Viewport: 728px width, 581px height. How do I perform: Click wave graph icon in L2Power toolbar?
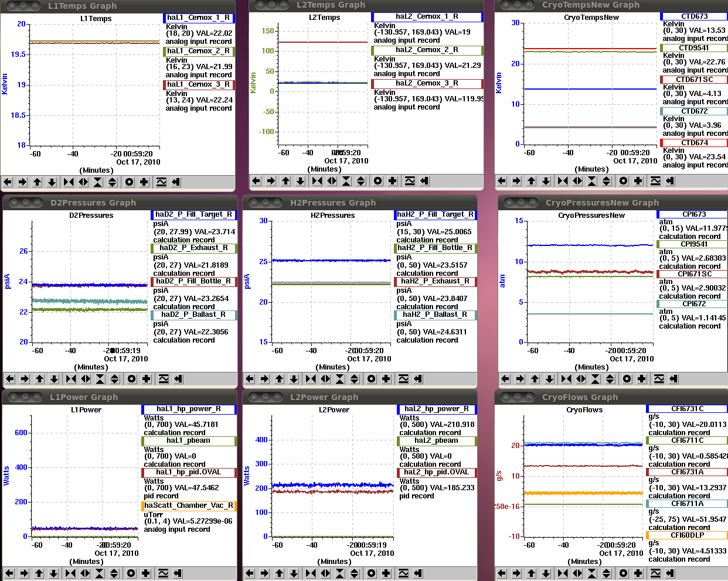pyautogui.click(x=403, y=573)
